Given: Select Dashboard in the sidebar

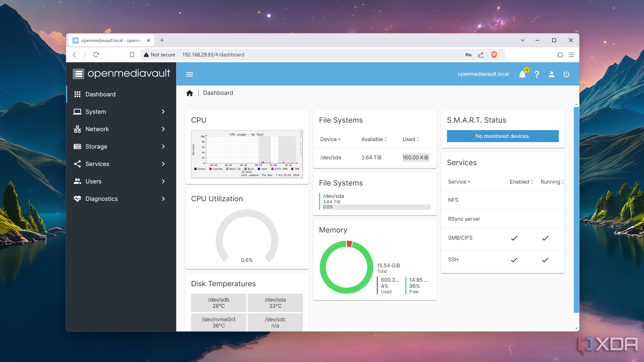Looking at the screenshot, I should (x=100, y=94).
